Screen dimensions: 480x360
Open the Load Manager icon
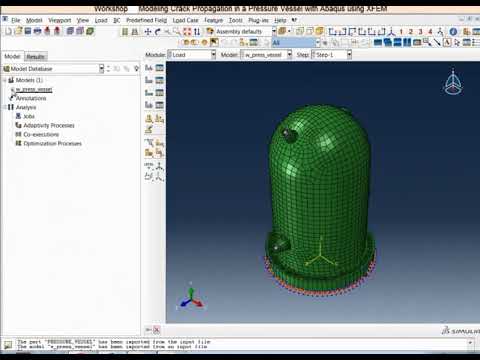160,68
